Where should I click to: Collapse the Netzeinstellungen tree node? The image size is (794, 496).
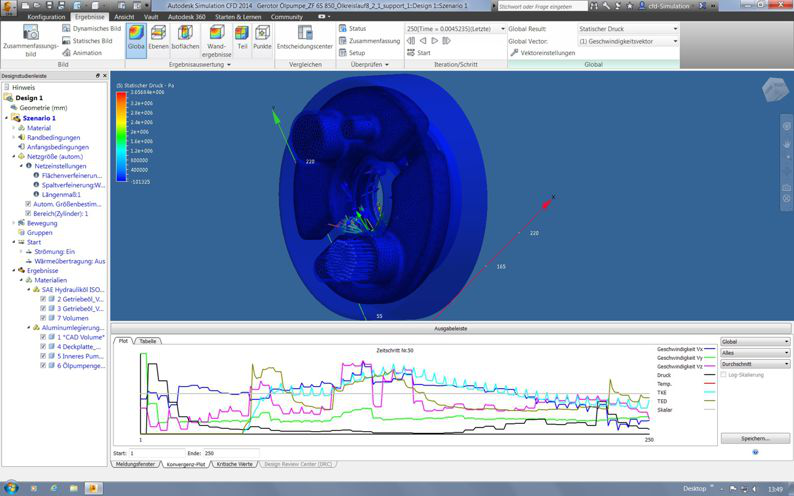click(21, 166)
